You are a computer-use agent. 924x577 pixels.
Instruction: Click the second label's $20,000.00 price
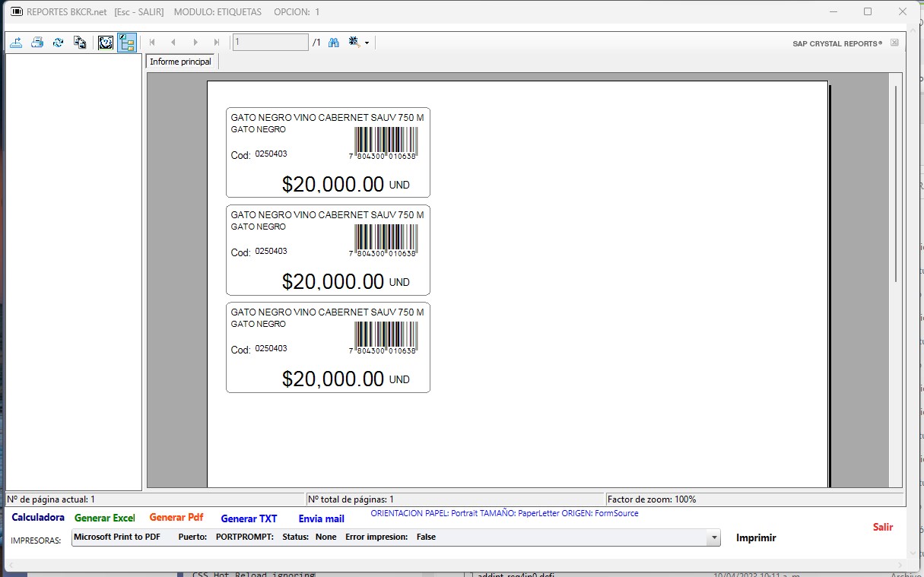coord(333,282)
